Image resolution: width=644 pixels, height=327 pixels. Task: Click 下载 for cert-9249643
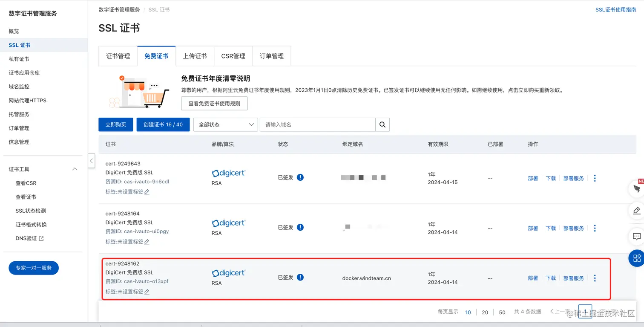551,178
